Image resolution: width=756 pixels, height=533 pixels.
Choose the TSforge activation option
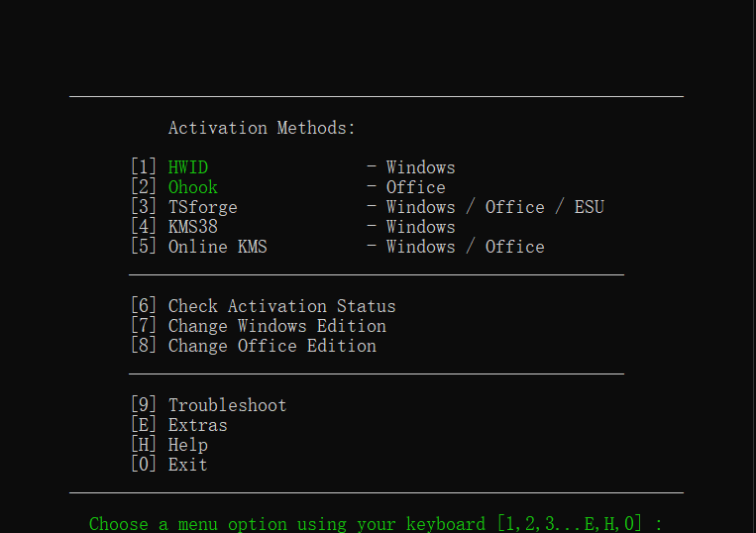[x=203, y=207]
